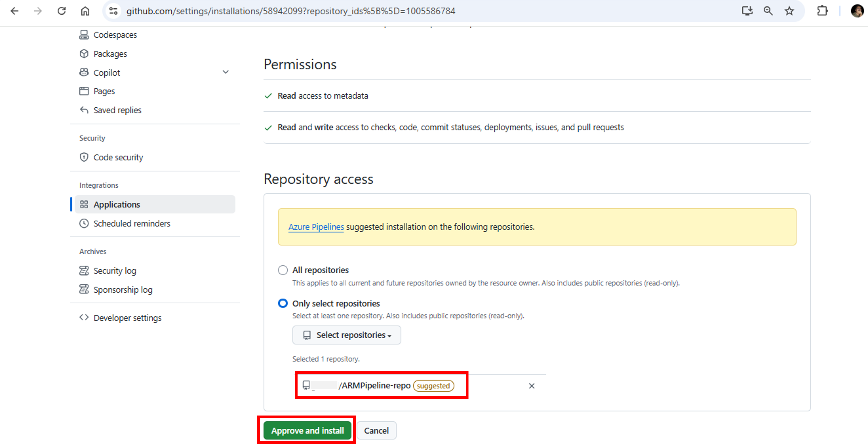The height and width of the screenshot is (444, 868).
Task: Open Pages settings using the browser-window icon
Action: pyautogui.click(x=85, y=91)
